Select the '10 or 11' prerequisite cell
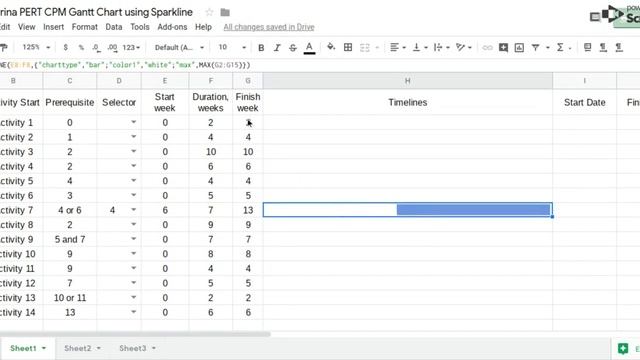 (x=70, y=298)
